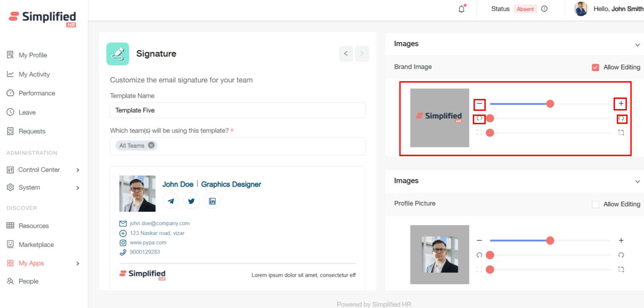This screenshot has width=644, height=308.
Task: Click Brand Image zoom-out minus icon
Action: tap(479, 104)
